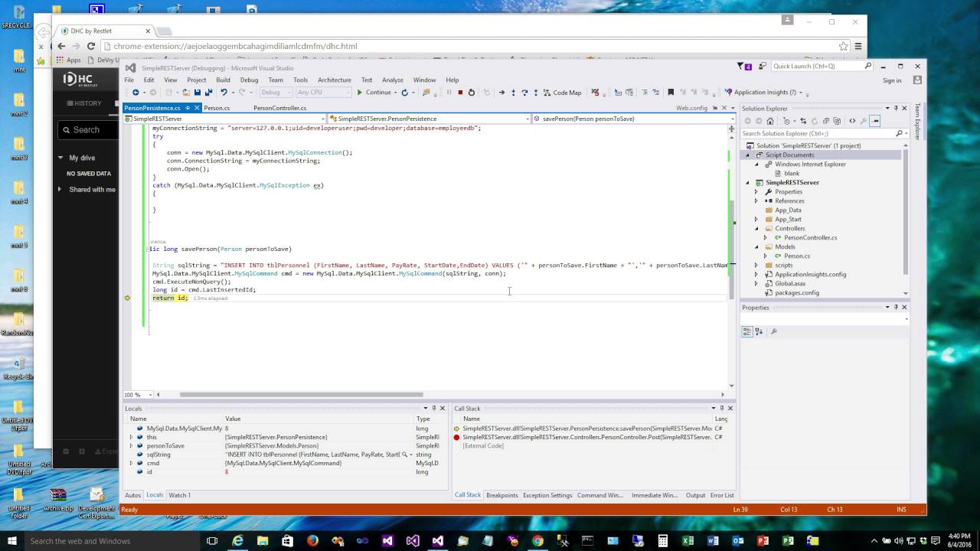Open Team Explorer side tab
980x551 pixels.
[x=917, y=122]
